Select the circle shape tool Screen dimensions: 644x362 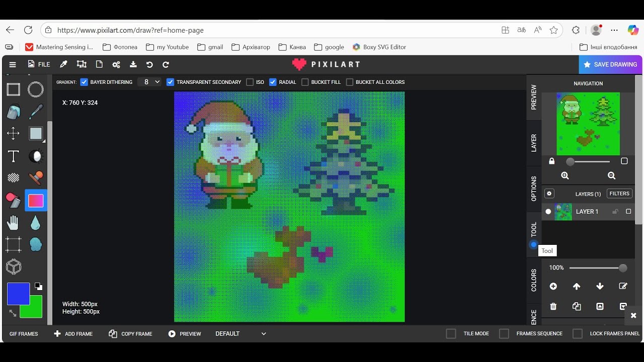[x=35, y=89]
